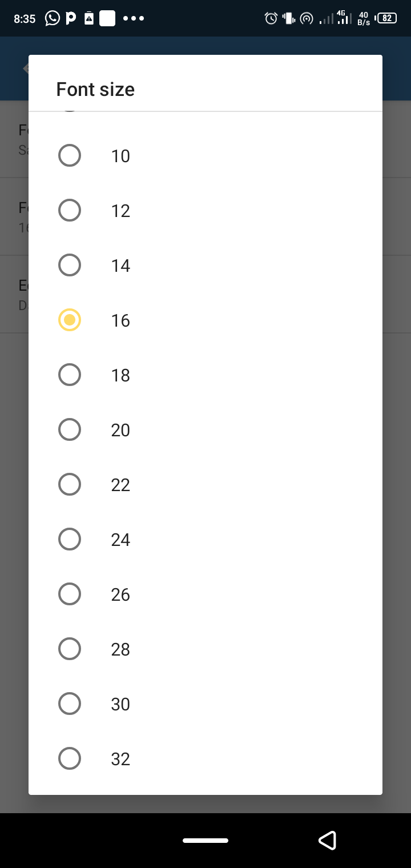411x868 pixels.
Task: Pick the 30 radio button
Action: click(70, 704)
